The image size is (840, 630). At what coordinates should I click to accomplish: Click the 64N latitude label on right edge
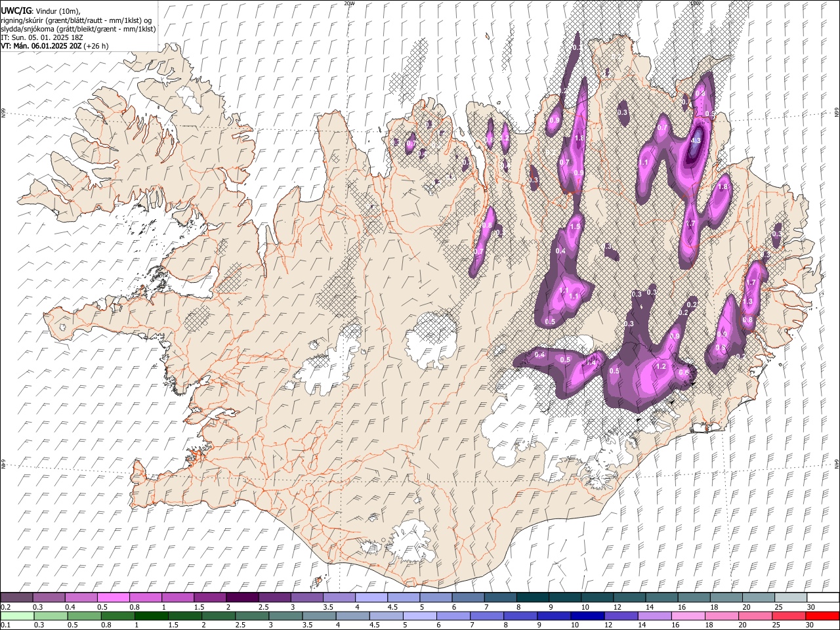[837, 464]
